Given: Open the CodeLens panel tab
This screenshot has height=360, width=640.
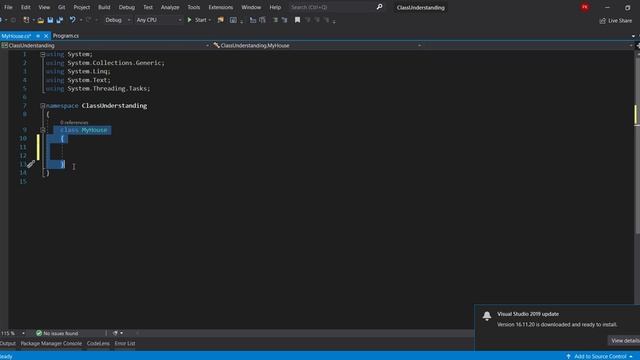Looking at the screenshot, I should point(98,344).
